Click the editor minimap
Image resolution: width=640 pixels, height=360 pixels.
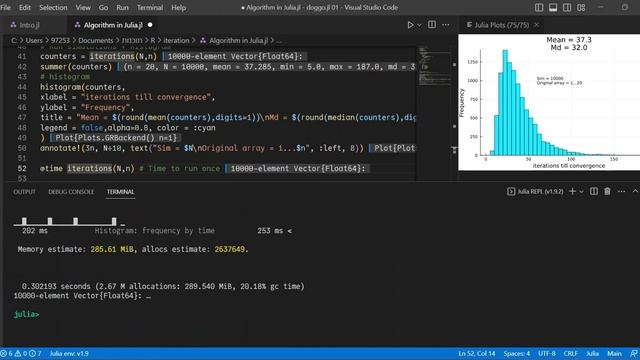pyautogui.click(x=434, y=65)
